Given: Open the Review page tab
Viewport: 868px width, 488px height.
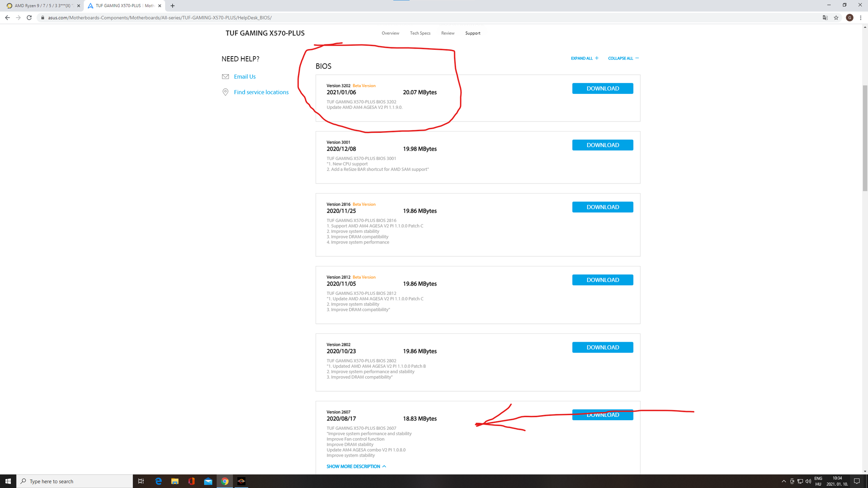Looking at the screenshot, I should click(x=448, y=33).
